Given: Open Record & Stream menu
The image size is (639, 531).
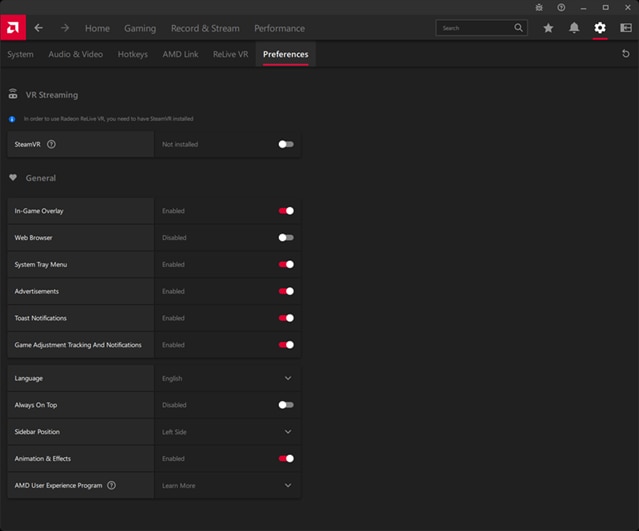Looking at the screenshot, I should [205, 28].
